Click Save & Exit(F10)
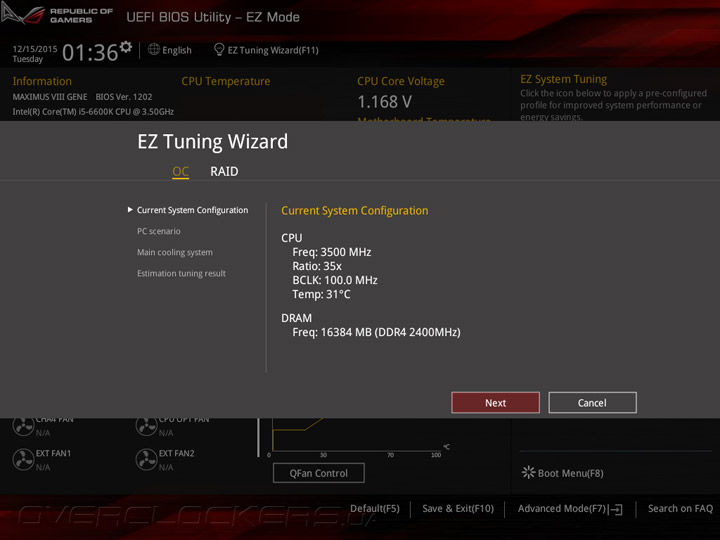 pos(458,508)
